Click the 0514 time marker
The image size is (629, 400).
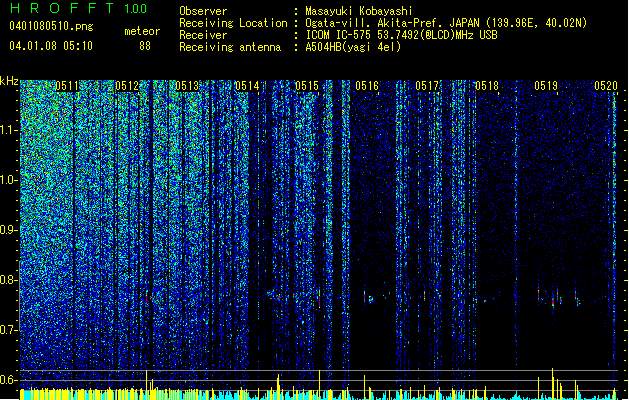(247, 86)
